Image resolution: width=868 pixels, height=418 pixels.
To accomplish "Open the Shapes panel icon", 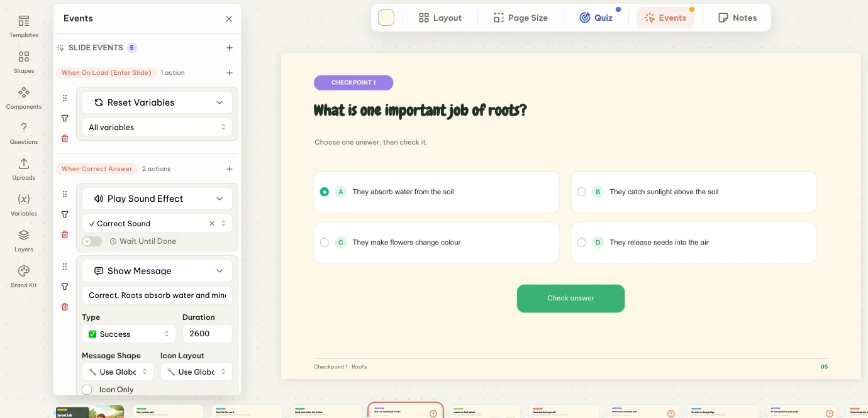I will (24, 62).
